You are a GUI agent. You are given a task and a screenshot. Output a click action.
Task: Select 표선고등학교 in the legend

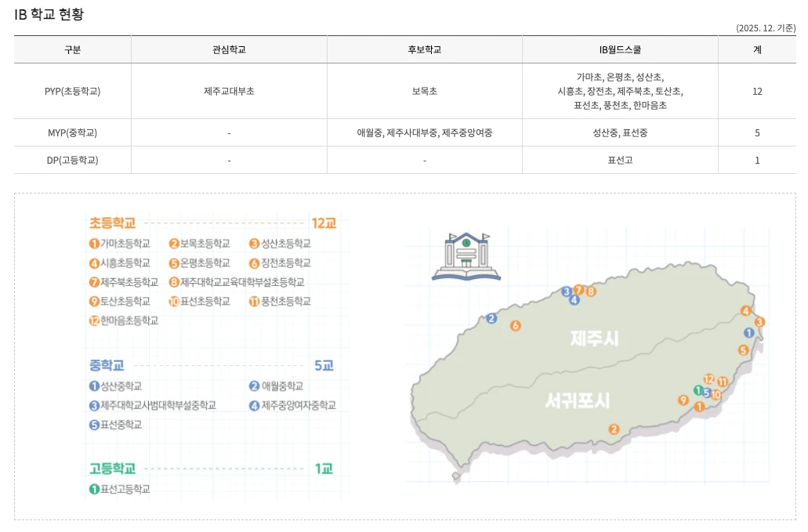(x=119, y=489)
